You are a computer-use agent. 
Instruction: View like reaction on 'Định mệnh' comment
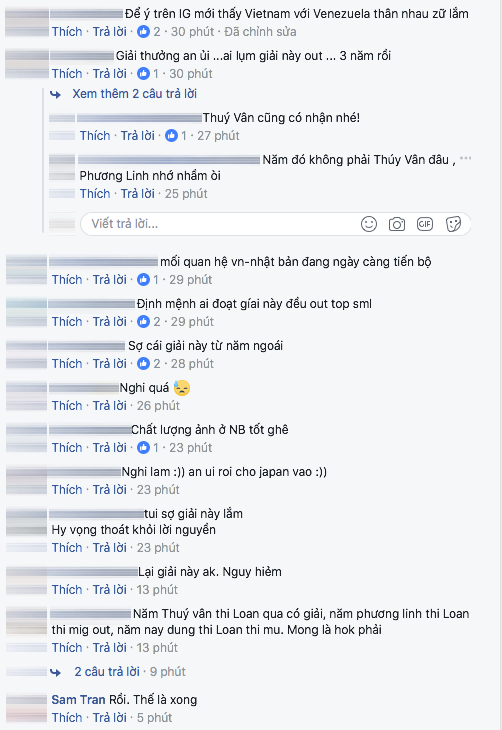[143, 322]
